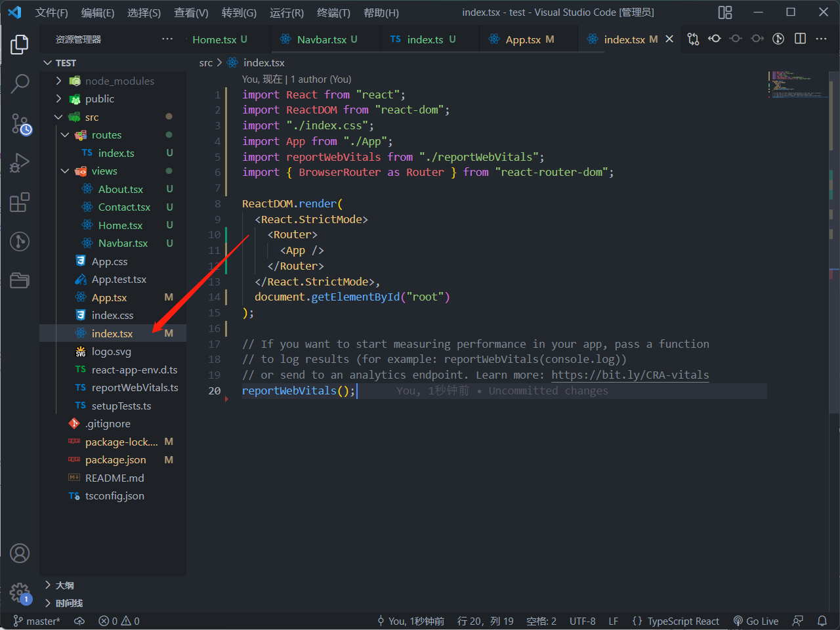Customize layout icon in title bar
This screenshot has width=840, height=630.
[725, 12]
